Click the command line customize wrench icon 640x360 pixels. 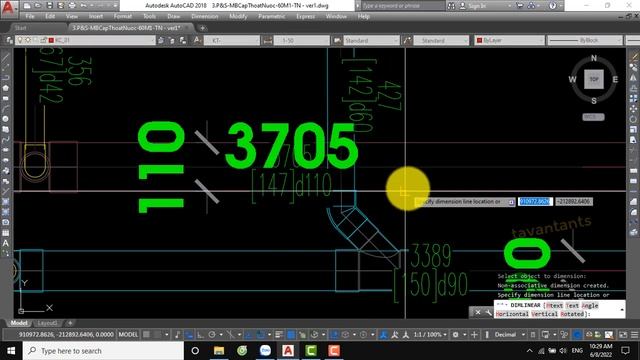pyautogui.click(x=488, y=313)
